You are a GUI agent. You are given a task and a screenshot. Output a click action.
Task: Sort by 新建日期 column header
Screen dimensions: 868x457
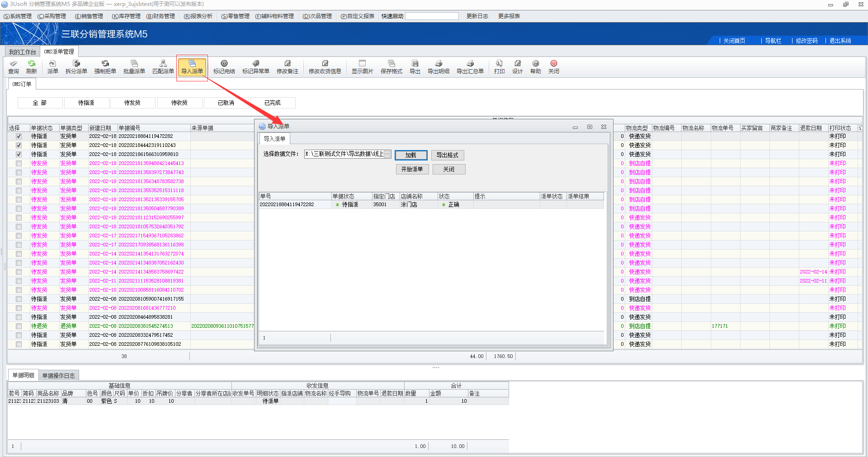click(103, 128)
